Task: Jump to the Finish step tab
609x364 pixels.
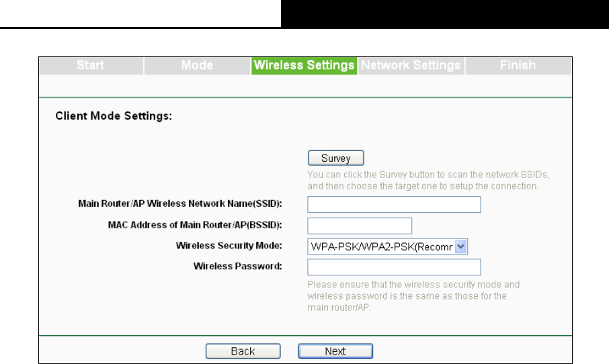Action: pyautogui.click(x=518, y=66)
